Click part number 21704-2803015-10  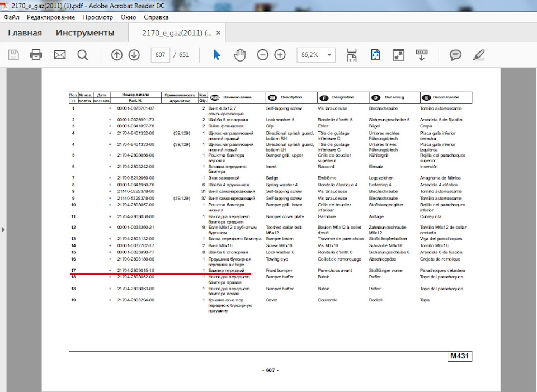point(135,271)
